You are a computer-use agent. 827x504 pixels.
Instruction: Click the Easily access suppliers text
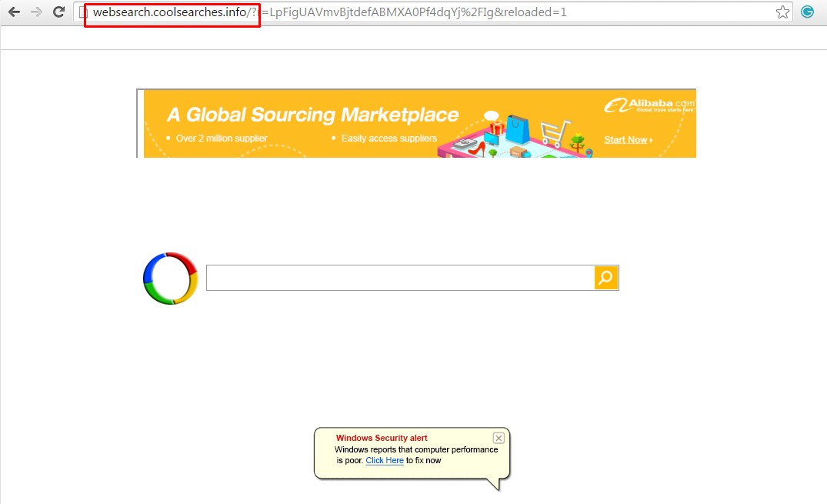point(389,139)
